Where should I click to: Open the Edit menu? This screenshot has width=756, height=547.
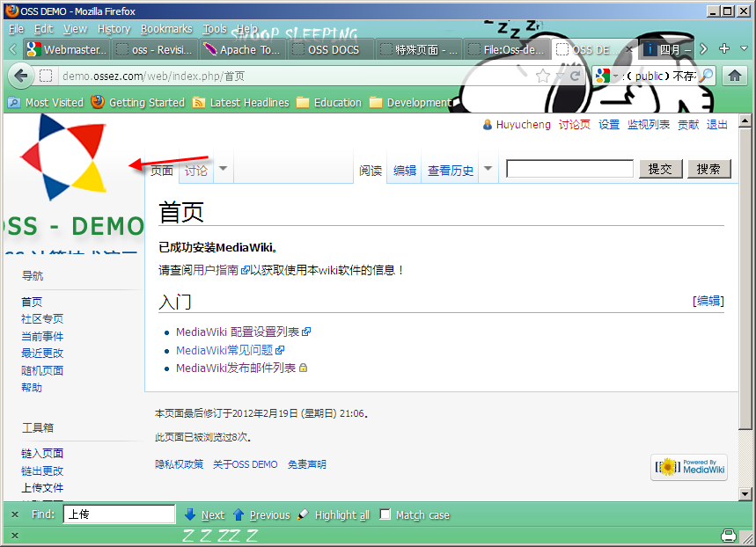pyautogui.click(x=43, y=29)
